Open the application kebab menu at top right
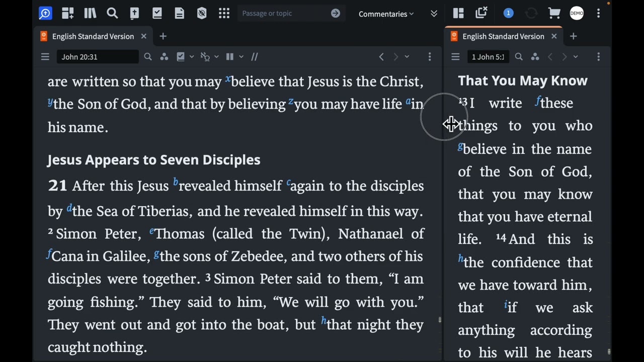644x362 pixels. (598, 14)
